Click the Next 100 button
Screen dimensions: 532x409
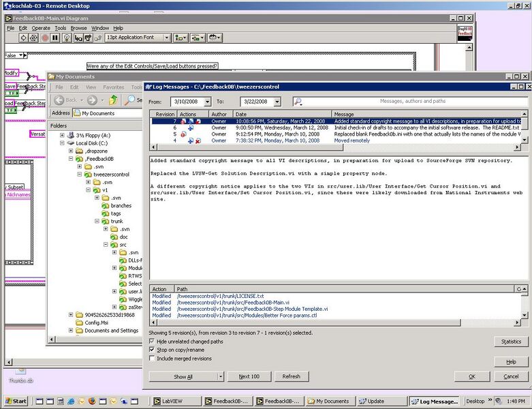(x=249, y=376)
